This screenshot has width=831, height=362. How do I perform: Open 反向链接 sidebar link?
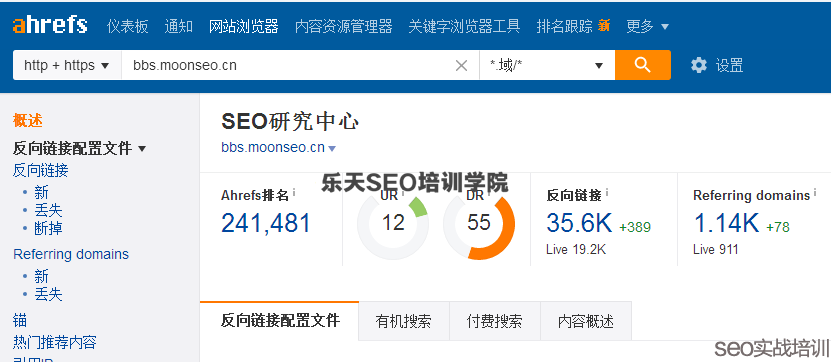point(41,170)
